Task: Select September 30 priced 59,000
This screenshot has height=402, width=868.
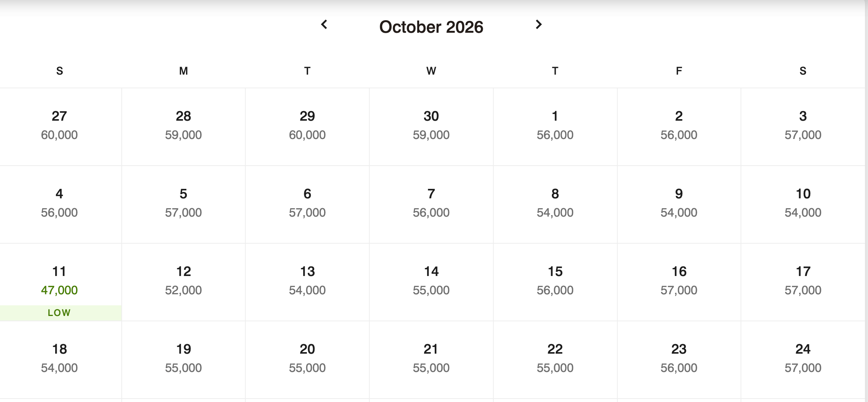Action: click(431, 126)
